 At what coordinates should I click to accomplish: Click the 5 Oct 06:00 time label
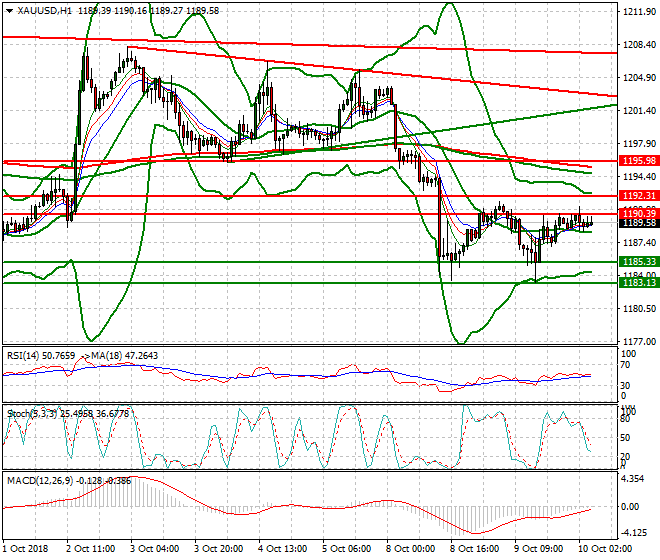[346, 549]
